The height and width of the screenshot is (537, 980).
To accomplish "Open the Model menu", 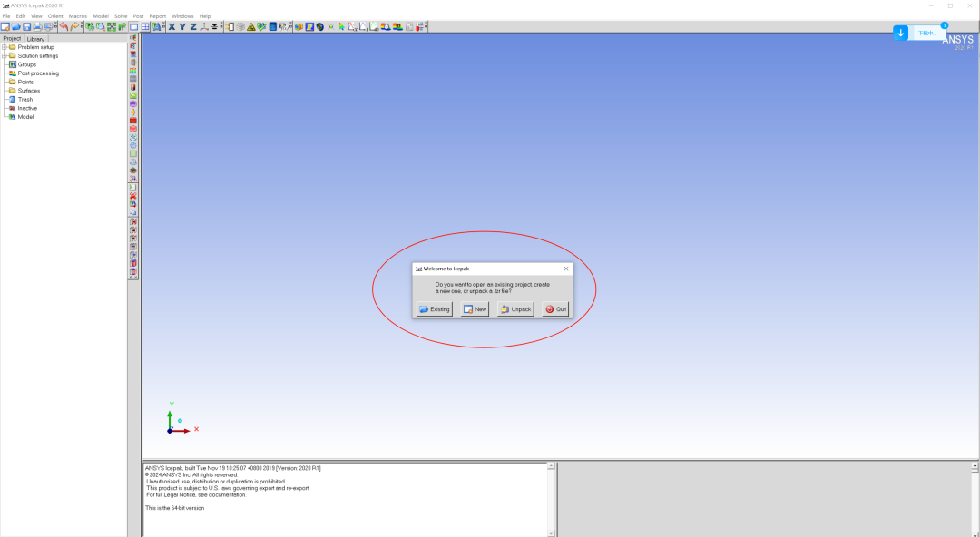I will (x=101, y=16).
